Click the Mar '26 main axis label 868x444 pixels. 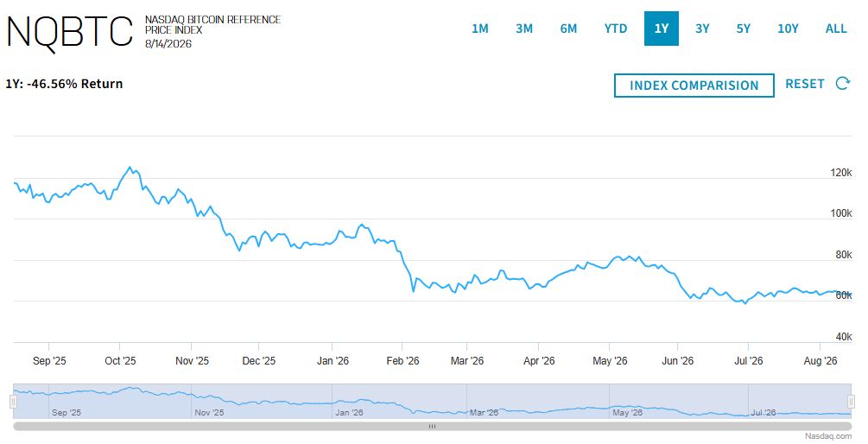[x=466, y=361]
